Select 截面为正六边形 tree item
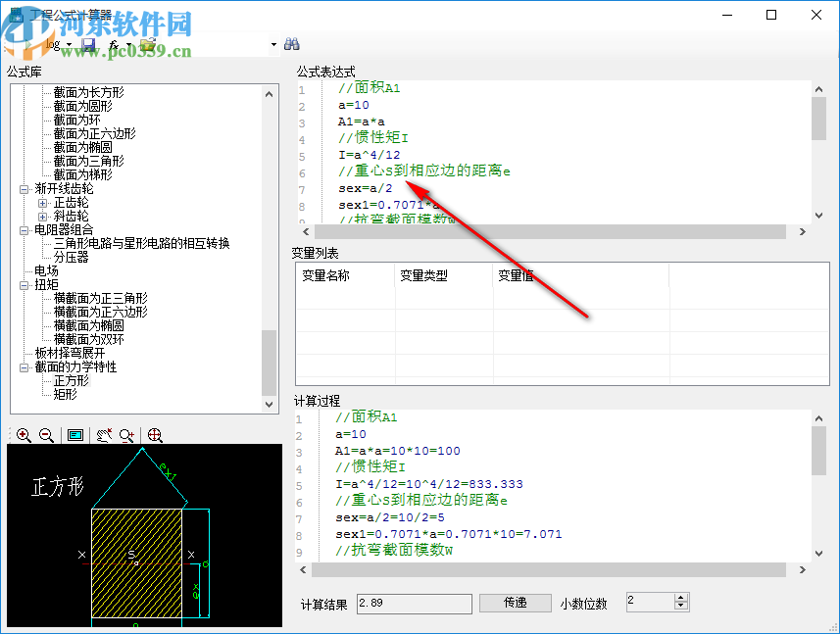 (x=95, y=133)
